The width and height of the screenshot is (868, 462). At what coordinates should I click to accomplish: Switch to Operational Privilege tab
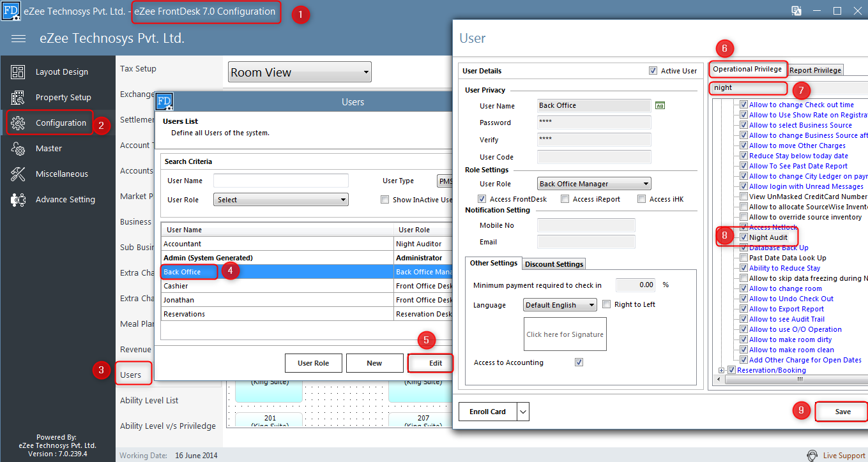click(747, 70)
